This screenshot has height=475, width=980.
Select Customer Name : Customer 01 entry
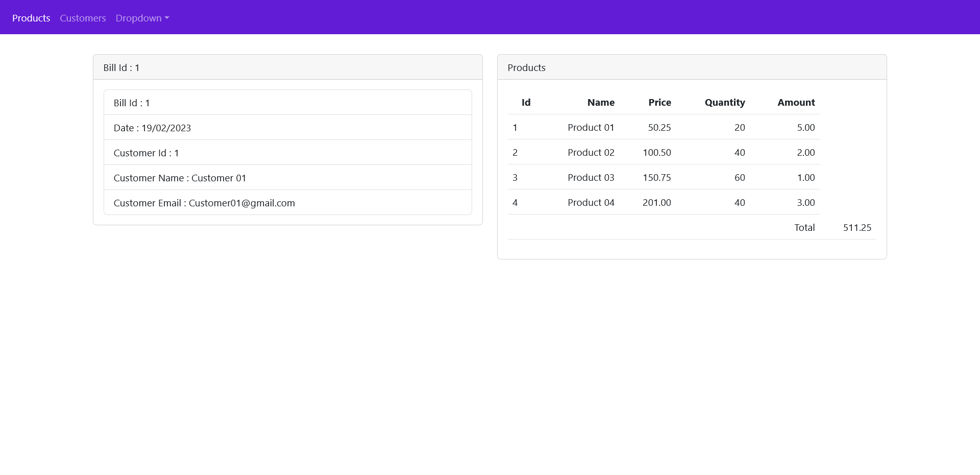(180, 178)
